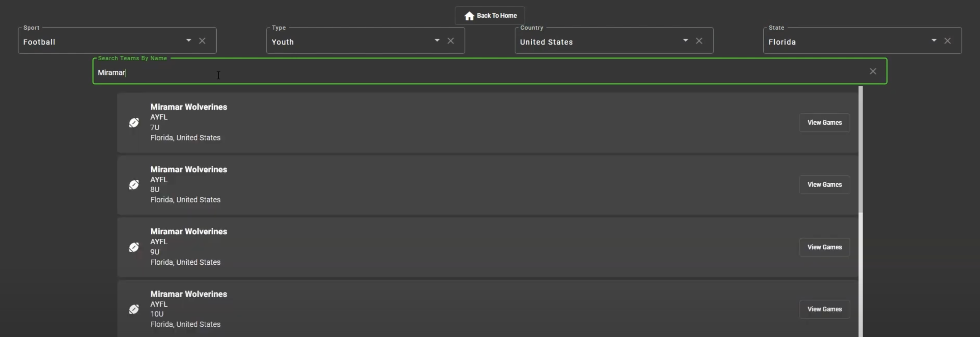View Games for Miramar Wolverines 8U

824,185
